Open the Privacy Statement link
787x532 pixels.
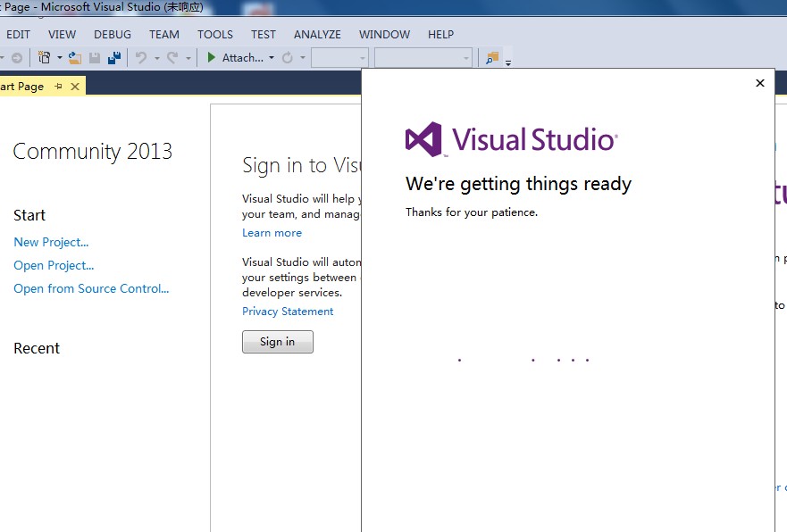click(288, 312)
